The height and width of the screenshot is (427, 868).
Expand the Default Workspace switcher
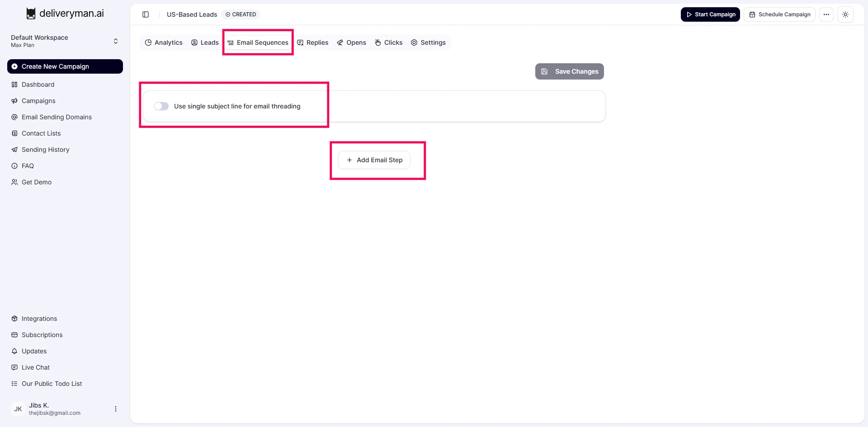click(x=116, y=41)
